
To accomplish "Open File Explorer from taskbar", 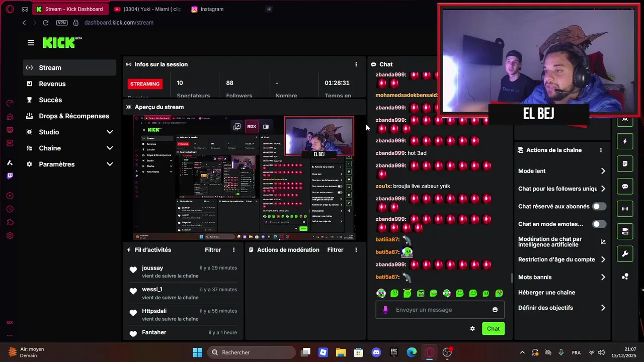I will click(341, 352).
